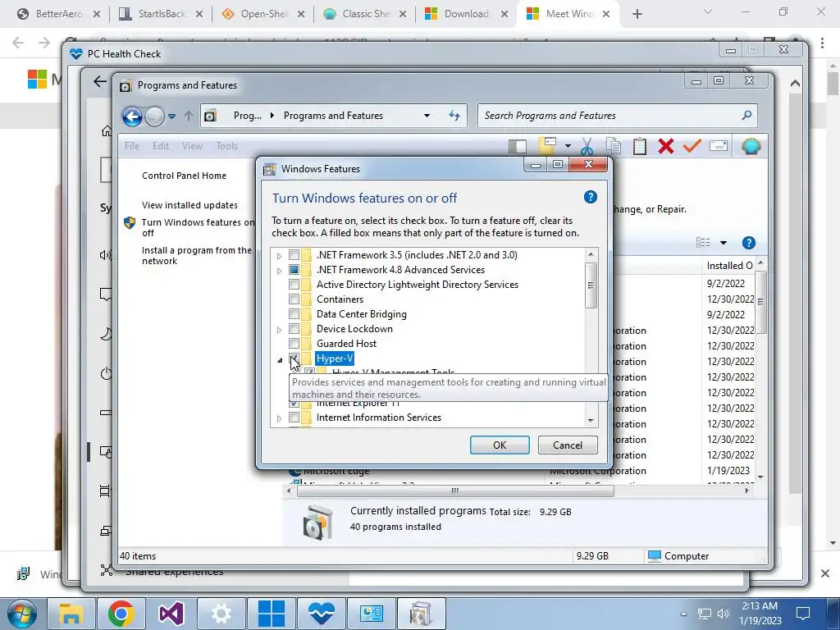Image resolution: width=840 pixels, height=630 pixels.
Task: Open the Edit menu in Programs and Features
Action: click(160, 146)
